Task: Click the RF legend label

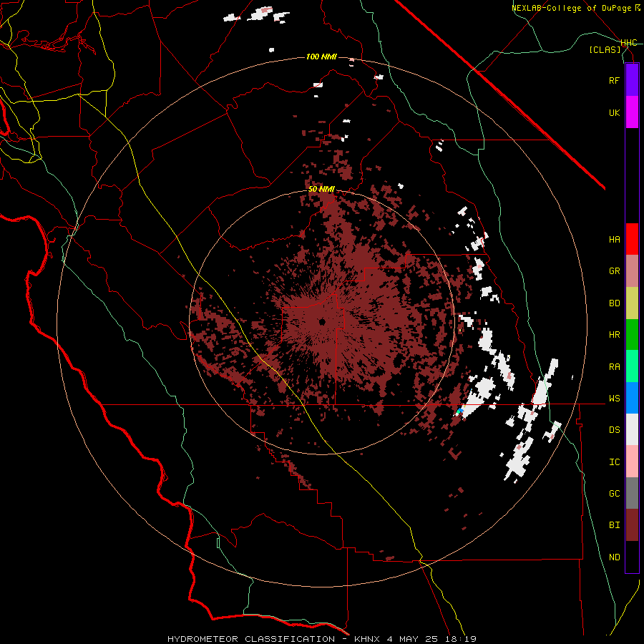Action: (x=614, y=80)
